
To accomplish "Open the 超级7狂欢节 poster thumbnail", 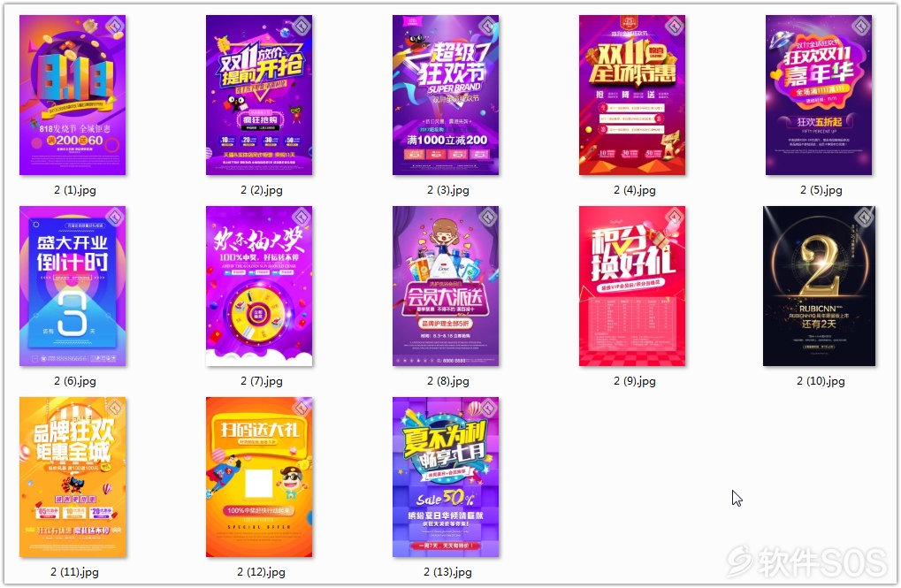I will click(446, 95).
